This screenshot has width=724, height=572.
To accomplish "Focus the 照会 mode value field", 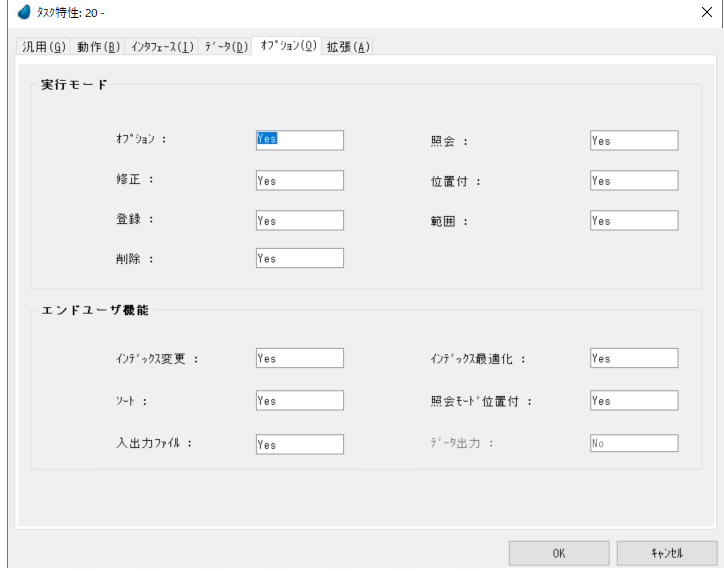I will (x=633, y=141).
